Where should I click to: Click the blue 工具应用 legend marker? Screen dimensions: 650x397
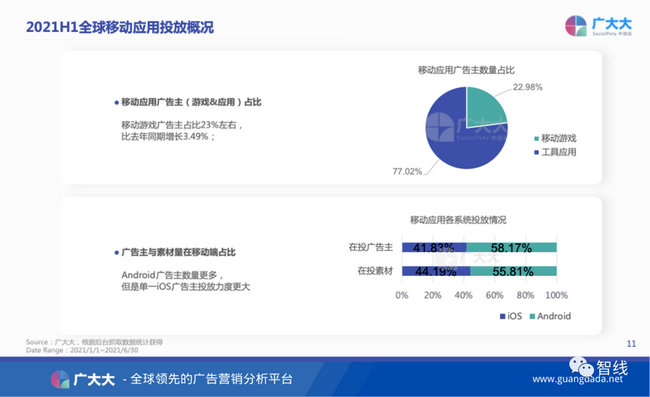coord(536,153)
